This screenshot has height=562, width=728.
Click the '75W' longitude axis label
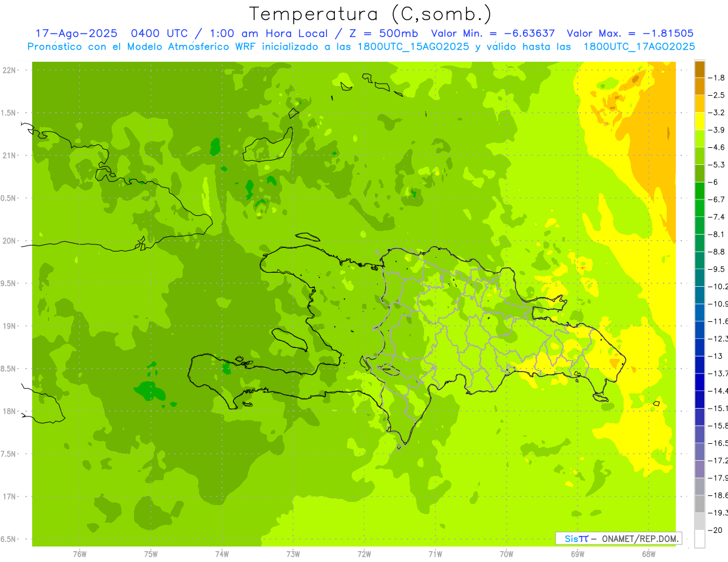click(151, 554)
